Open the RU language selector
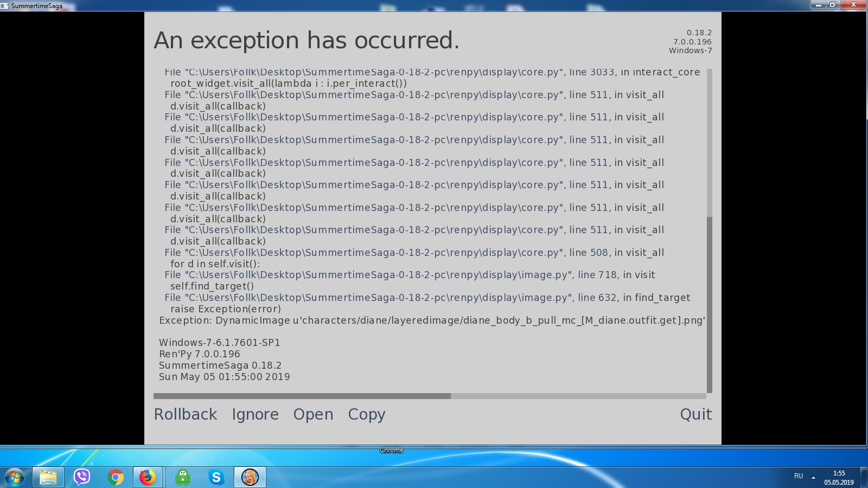 (799, 476)
